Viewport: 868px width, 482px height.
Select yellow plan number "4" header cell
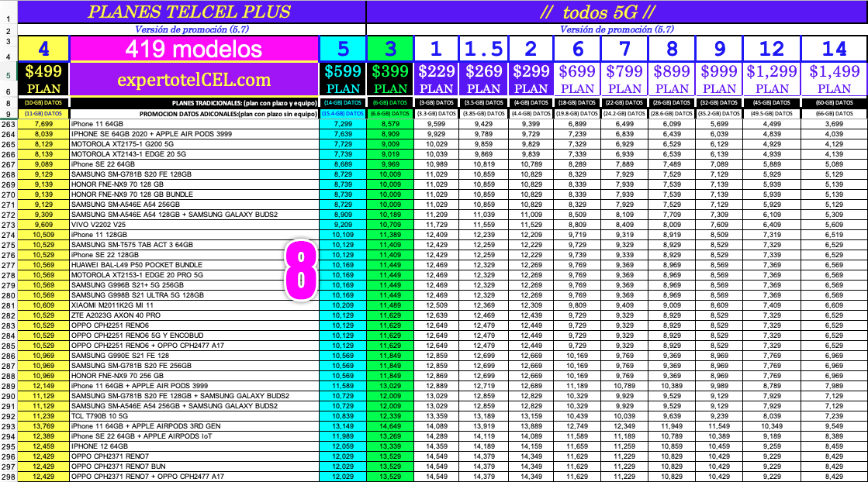[43, 49]
